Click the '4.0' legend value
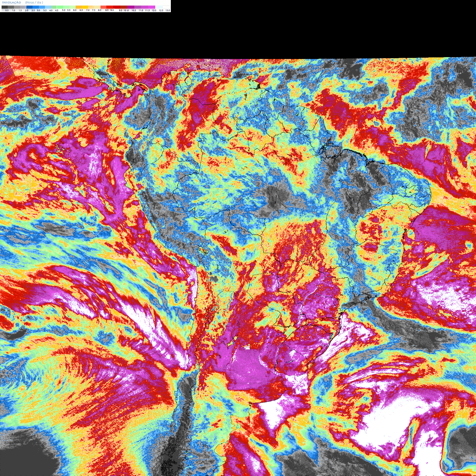Image resolution: width=476 pixels, height=476 pixels. 51,10
